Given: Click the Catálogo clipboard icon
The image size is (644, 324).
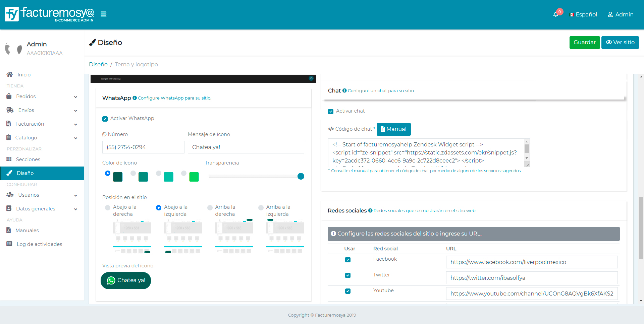Looking at the screenshot, I should 9,137.
